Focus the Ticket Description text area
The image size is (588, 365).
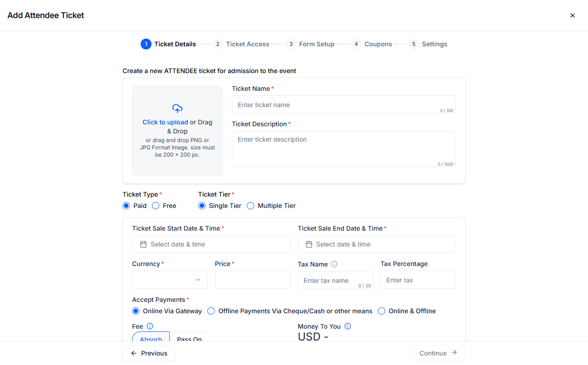(x=344, y=149)
